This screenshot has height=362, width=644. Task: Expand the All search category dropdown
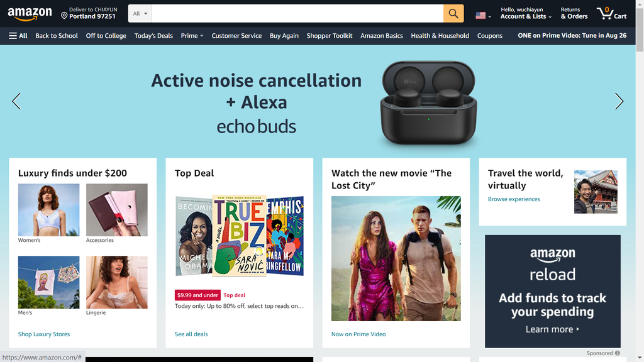click(x=140, y=14)
